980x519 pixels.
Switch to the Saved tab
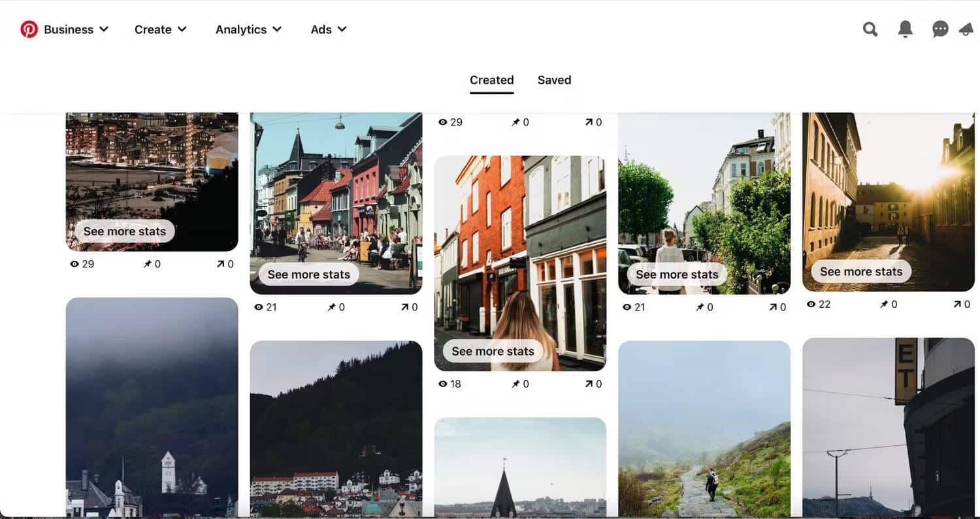(x=554, y=80)
